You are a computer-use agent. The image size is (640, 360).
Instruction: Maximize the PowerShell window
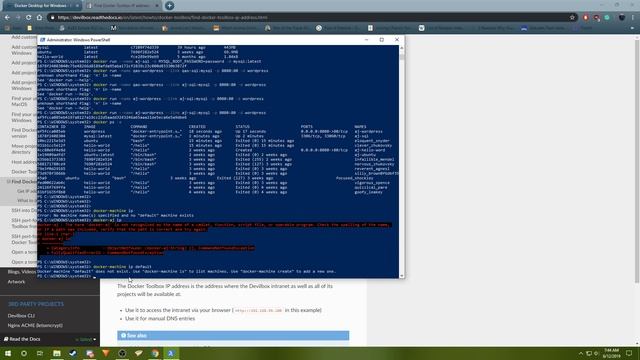(382, 40)
